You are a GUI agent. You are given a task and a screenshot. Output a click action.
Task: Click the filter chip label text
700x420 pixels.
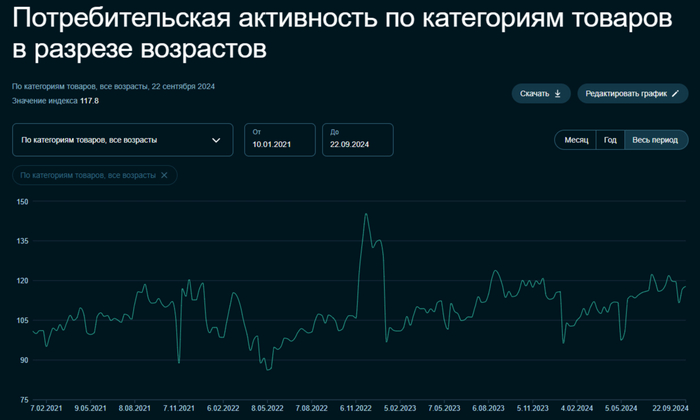click(x=88, y=175)
